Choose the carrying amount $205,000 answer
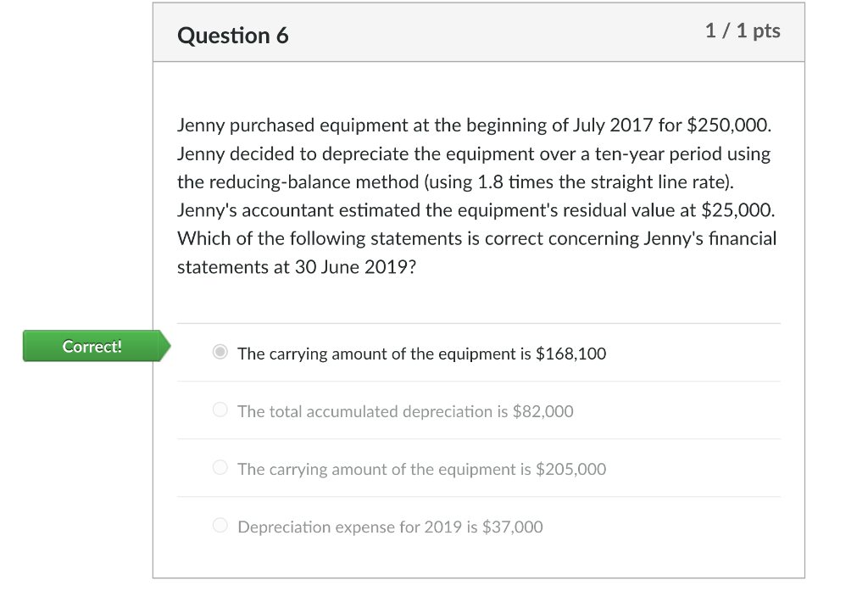 coord(219,467)
